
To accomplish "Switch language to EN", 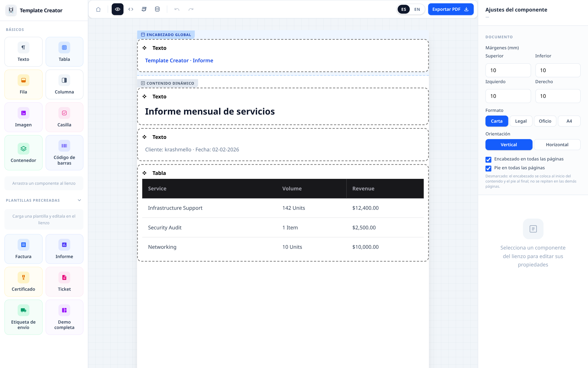I will [x=417, y=9].
